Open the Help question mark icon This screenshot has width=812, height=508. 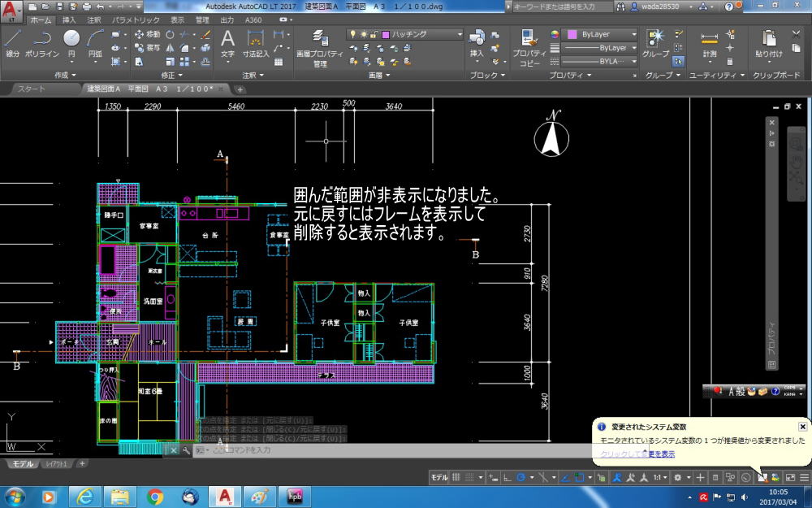click(728, 7)
